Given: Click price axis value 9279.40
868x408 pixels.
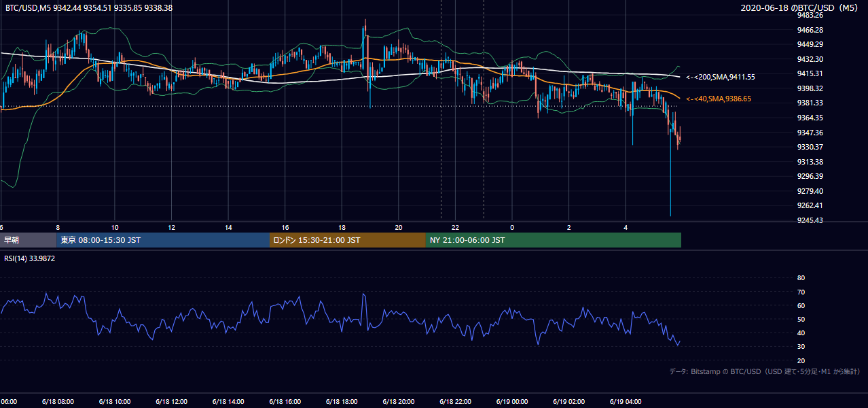Looking at the screenshot, I should [x=810, y=191].
